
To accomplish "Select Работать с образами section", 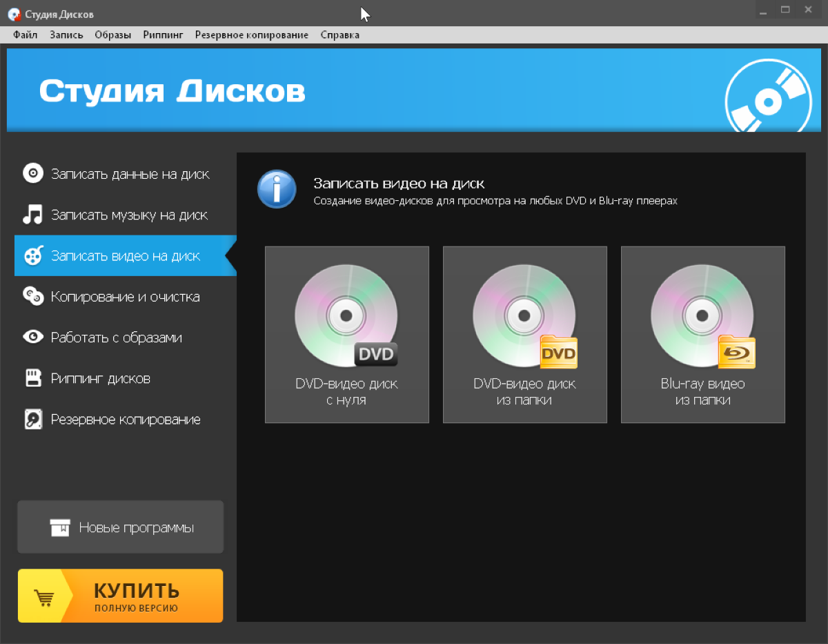I will click(x=125, y=337).
